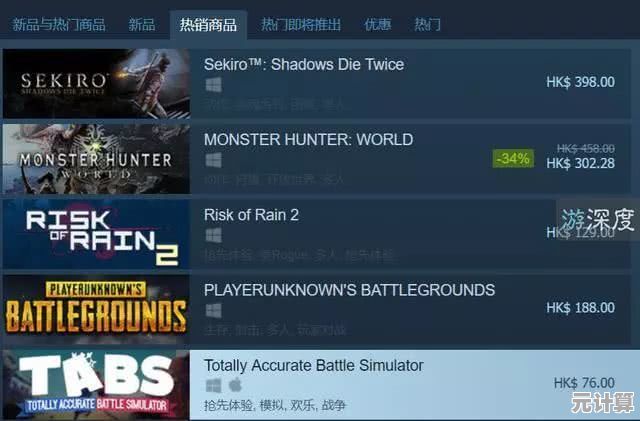Click the Sekiro: Shadows Die Twice title
This screenshot has width=640, height=421.
coord(304,64)
